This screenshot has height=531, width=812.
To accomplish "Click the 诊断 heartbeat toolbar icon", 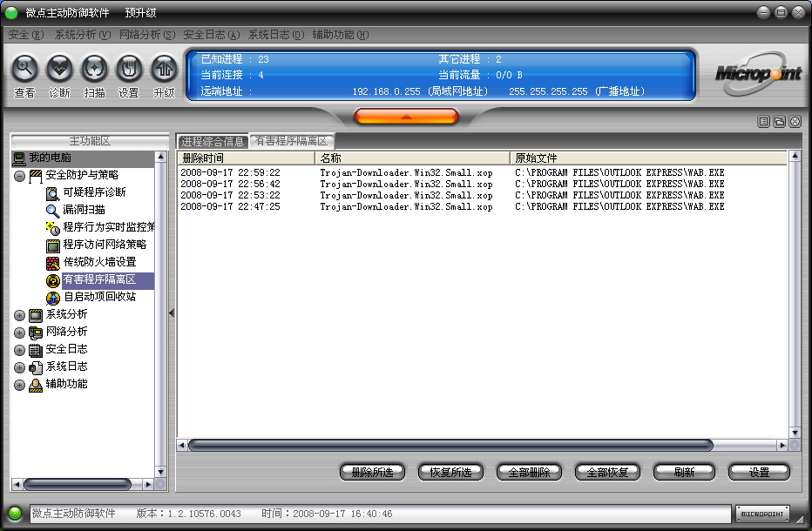I will click(59, 68).
